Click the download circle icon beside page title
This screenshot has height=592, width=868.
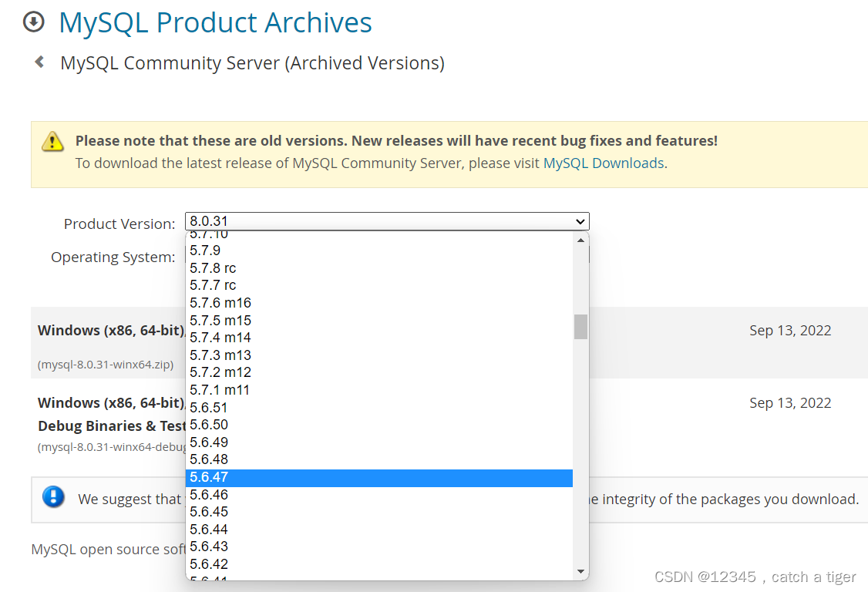34,22
